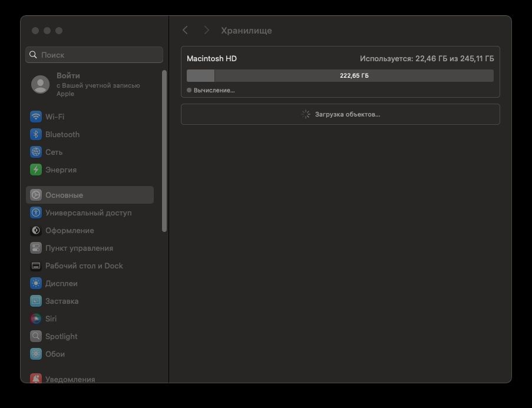Image resolution: width=532 pixels, height=408 pixels.
Task: Click the green Энергия bolt icon
Action: [x=35, y=170]
